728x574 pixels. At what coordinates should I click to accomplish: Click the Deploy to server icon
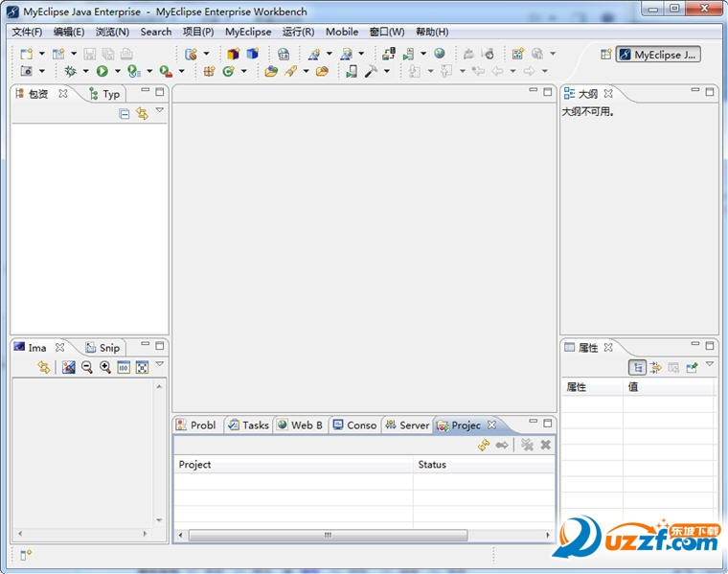[x=389, y=54]
